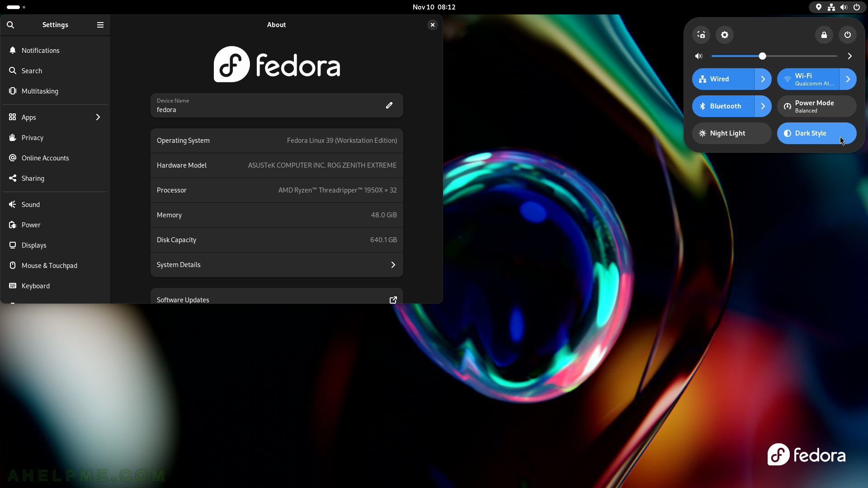This screenshot has height=488, width=868.
Task: Mute audio via speaker icon beside volume slider
Action: click(699, 56)
